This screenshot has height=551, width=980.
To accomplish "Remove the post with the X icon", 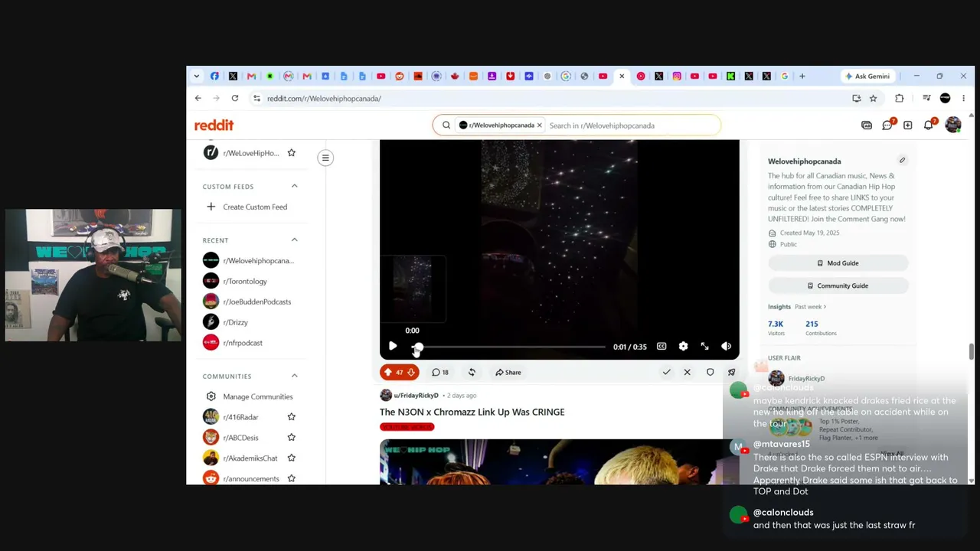I will [x=687, y=373].
